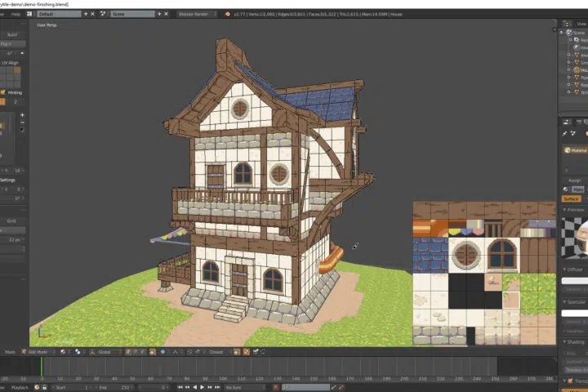Open the Help menu
Image resolution: width=588 pixels, height=392 pixels.
(x=16, y=14)
